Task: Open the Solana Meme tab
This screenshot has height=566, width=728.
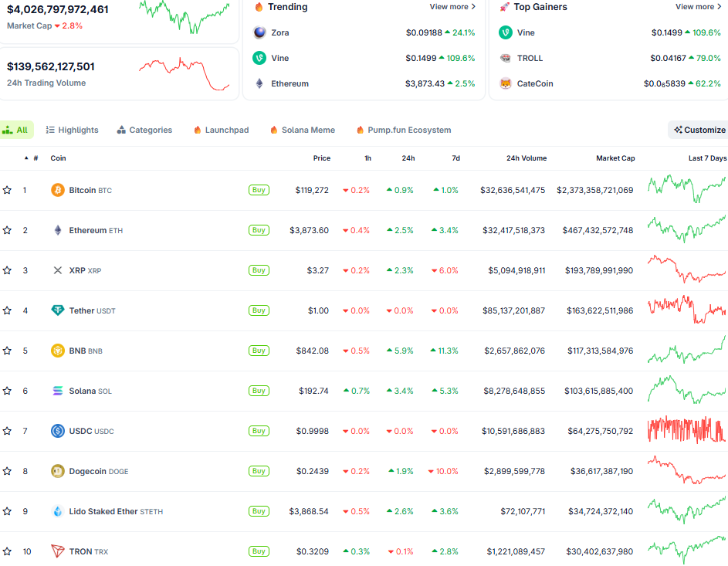Action: click(302, 130)
